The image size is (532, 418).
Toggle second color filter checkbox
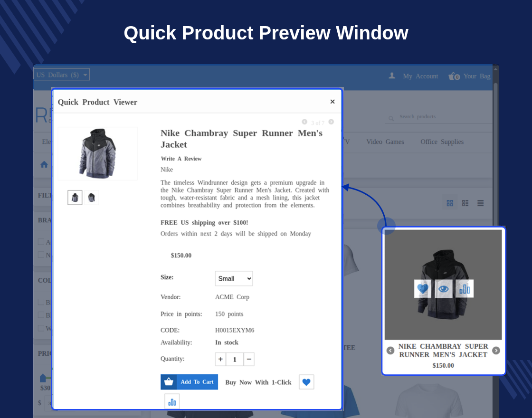(x=41, y=315)
